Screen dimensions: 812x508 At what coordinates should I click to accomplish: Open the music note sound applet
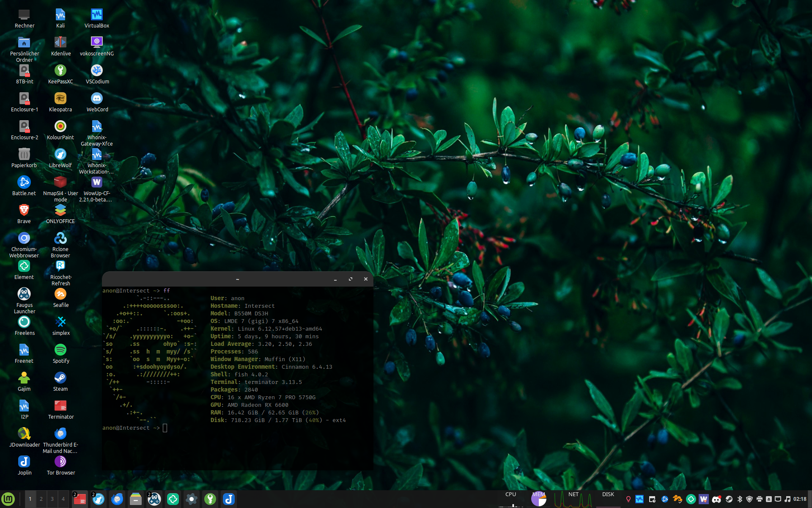tap(787, 499)
